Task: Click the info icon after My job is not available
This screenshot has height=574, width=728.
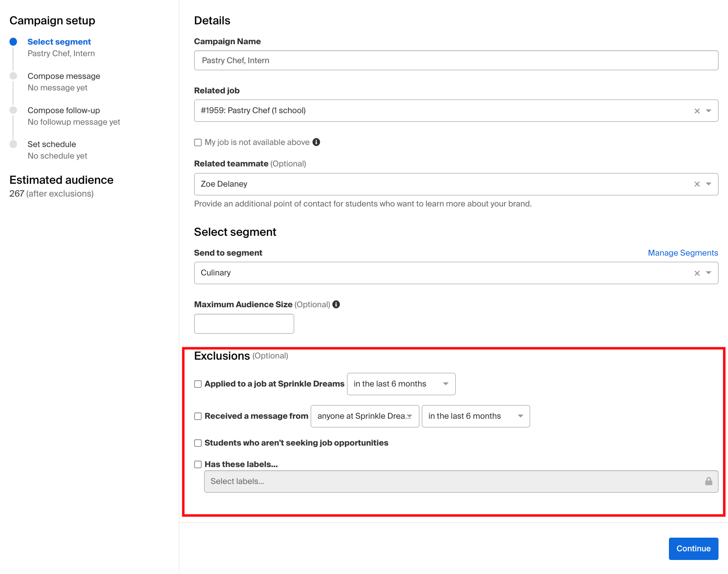Action: pos(316,142)
